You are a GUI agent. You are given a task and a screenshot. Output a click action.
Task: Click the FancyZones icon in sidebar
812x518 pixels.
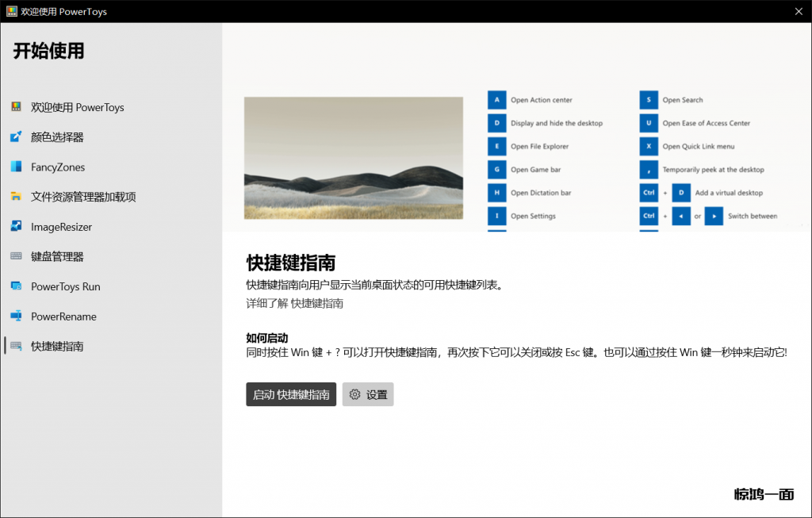coord(16,167)
